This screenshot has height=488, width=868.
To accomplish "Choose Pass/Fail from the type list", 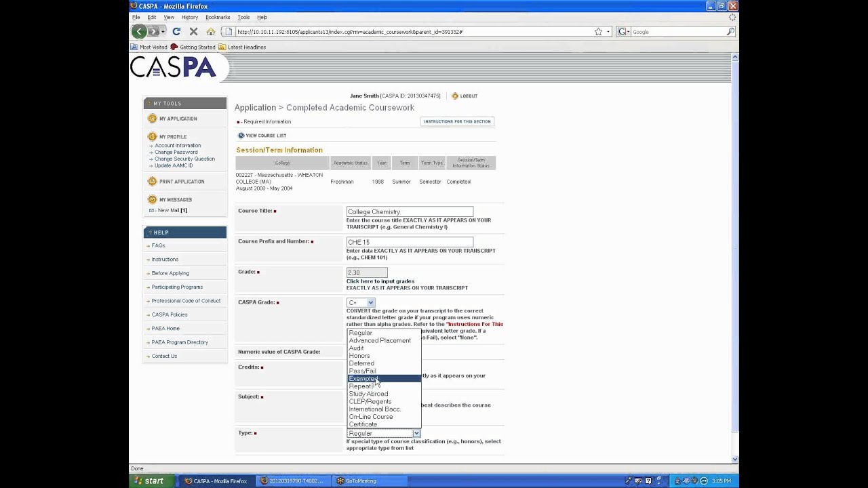I will [384, 371].
